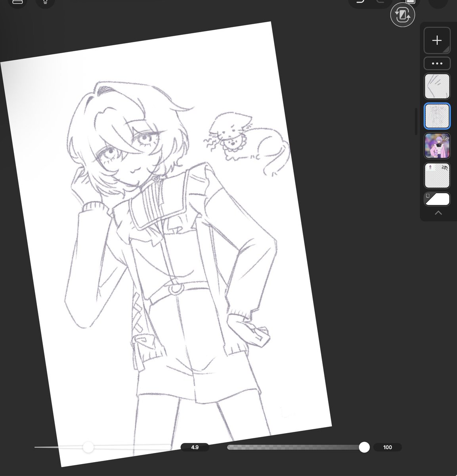This screenshot has width=457, height=476.
Task: Tap the canvas rotate and flip button
Action: click(403, 15)
